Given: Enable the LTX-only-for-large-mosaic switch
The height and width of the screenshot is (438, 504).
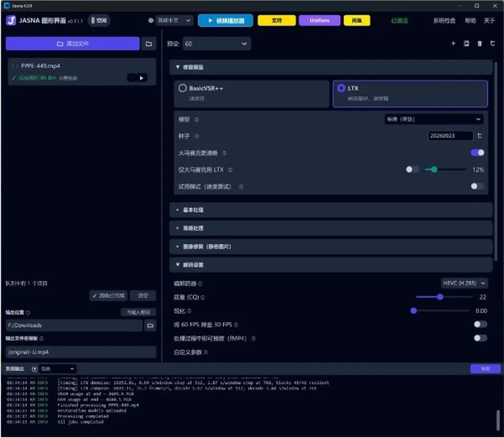Looking at the screenshot, I should (x=412, y=170).
